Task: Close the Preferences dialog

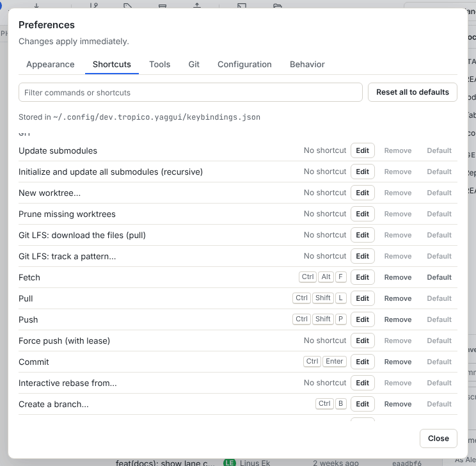Action: click(x=438, y=438)
